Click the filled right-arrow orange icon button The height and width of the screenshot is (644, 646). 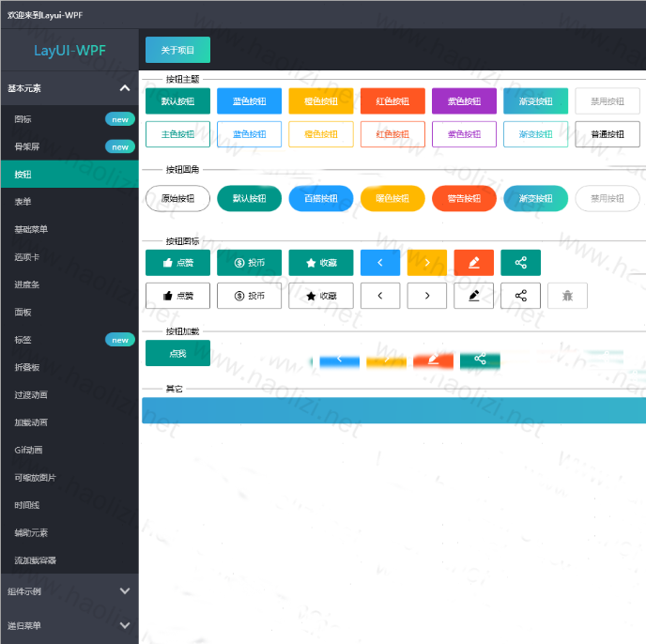coord(427,263)
